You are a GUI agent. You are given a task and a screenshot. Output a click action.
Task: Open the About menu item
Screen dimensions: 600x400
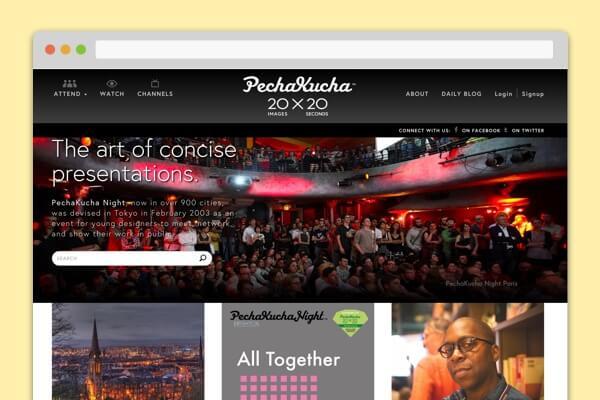coord(417,94)
